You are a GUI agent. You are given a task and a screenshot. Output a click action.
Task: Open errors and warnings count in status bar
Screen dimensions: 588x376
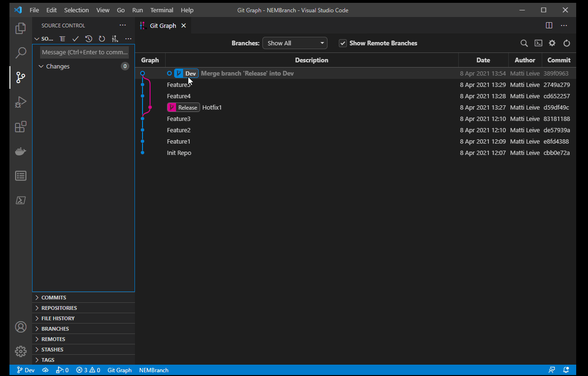(x=88, y=370)
